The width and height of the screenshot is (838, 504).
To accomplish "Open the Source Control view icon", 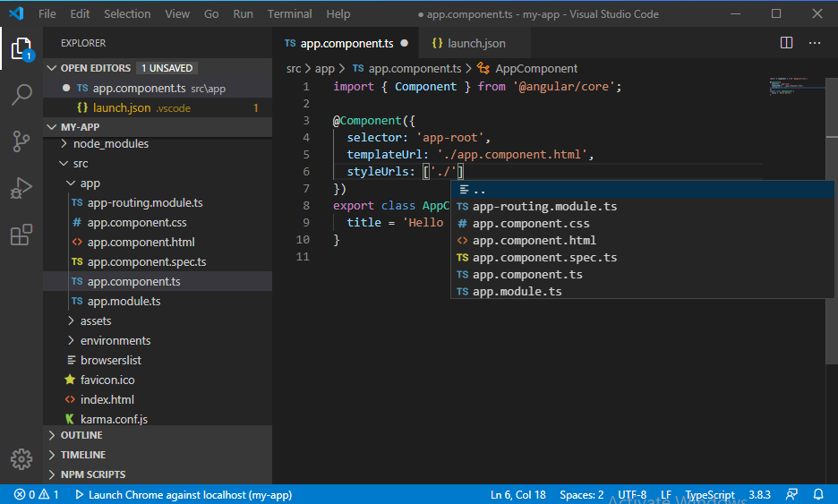I will point(21,141).
